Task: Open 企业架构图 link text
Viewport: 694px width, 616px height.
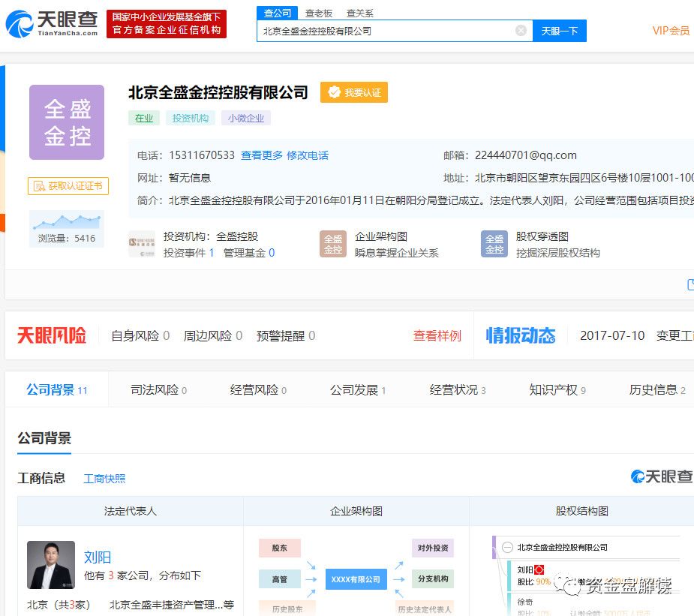Action: [381, 236]
